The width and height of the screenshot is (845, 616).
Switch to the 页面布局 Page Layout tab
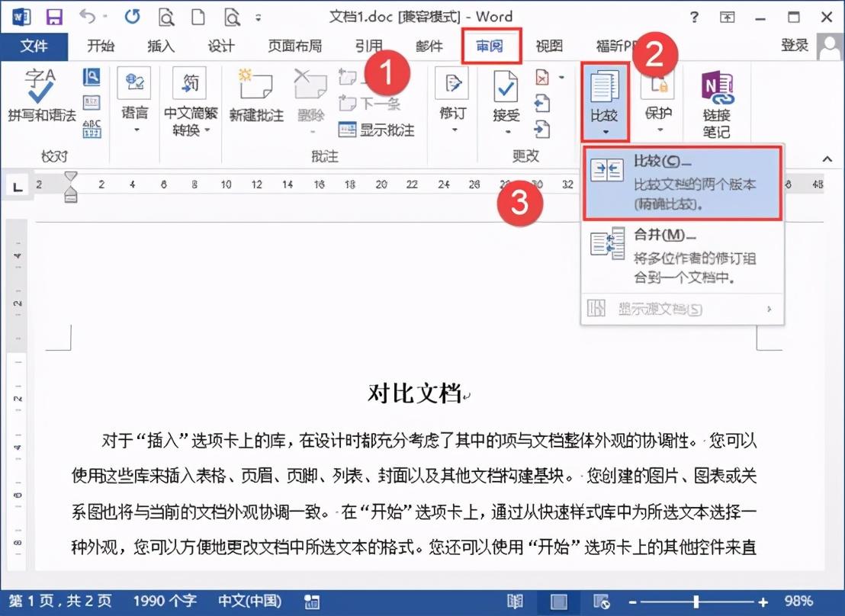295,47
